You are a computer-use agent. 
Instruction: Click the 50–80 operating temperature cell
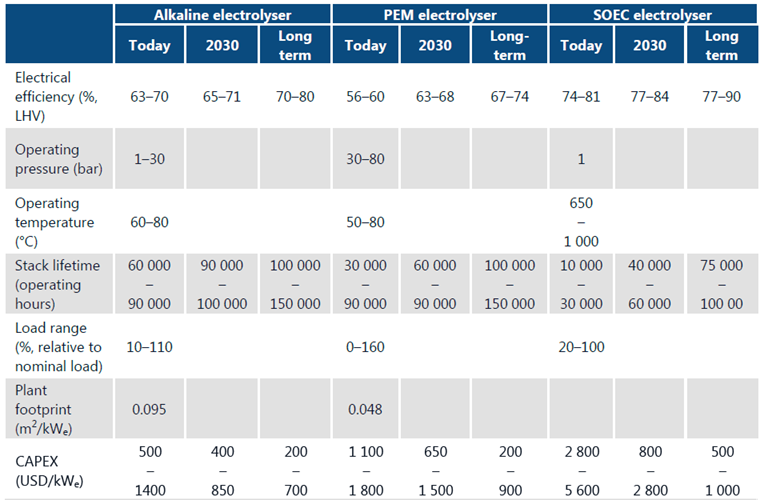(x=366, y=221)
